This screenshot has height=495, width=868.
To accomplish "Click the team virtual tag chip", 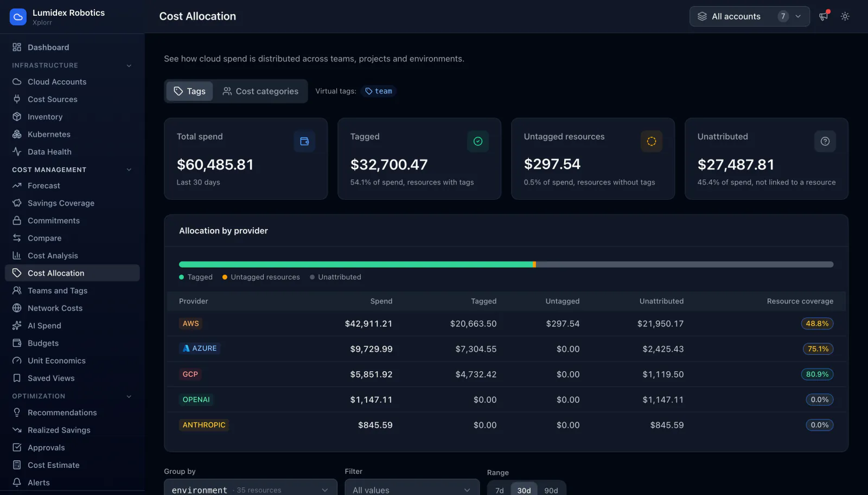I will click(x=379, y=91).
